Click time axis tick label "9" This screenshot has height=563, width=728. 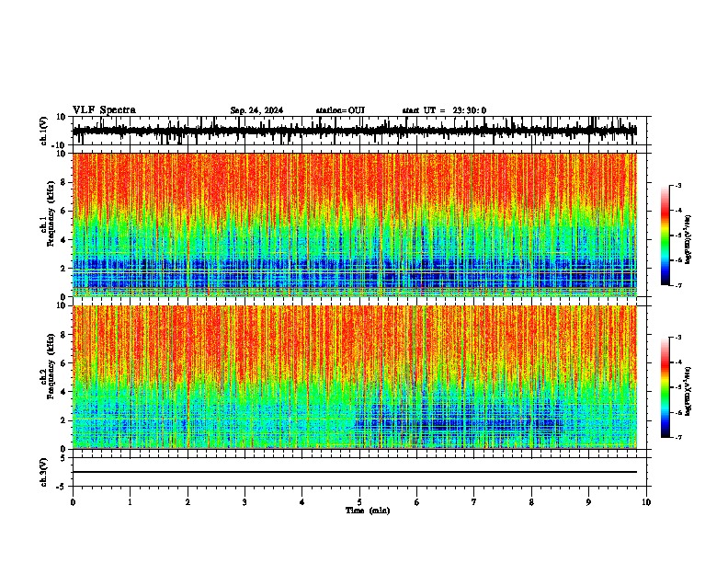tap(588, 502)
